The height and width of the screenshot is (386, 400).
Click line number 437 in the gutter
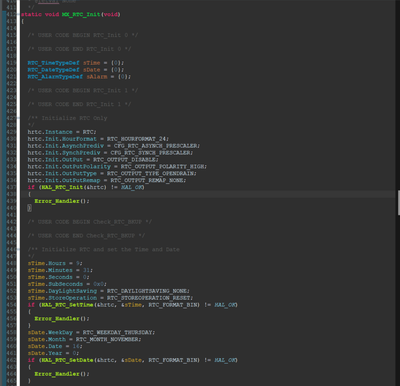[x=11, y=187]
